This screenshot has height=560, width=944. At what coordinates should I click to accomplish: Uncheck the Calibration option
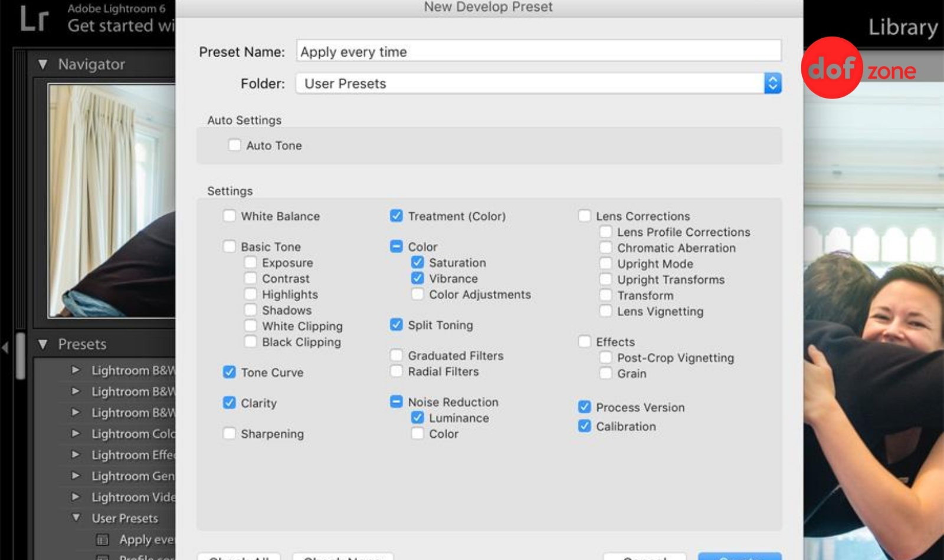tap(585, 426)
